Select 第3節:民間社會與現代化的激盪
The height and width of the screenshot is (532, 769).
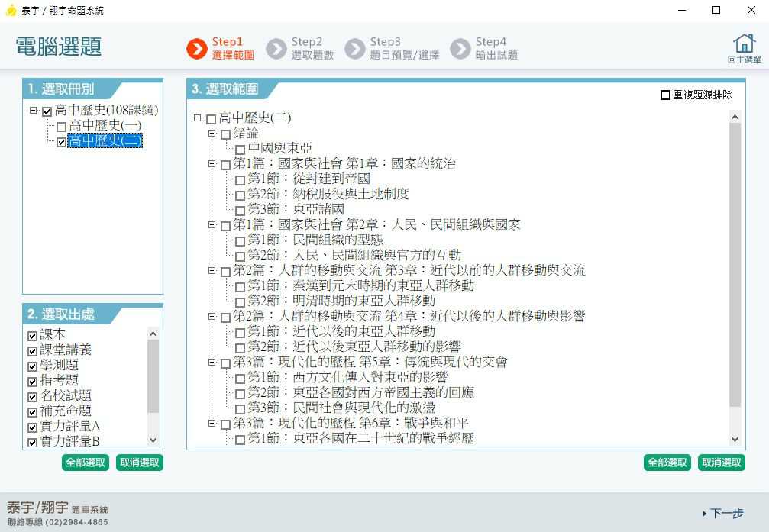(341, 408)
